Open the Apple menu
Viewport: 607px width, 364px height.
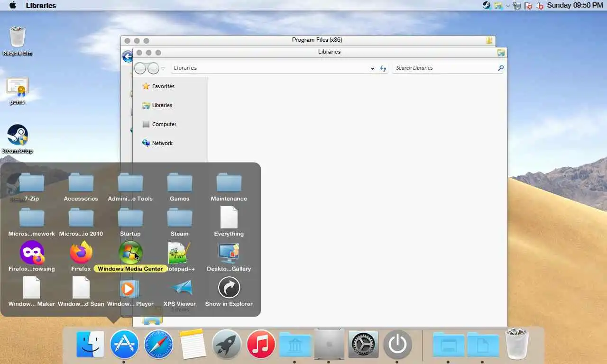(x=13, y=5)
